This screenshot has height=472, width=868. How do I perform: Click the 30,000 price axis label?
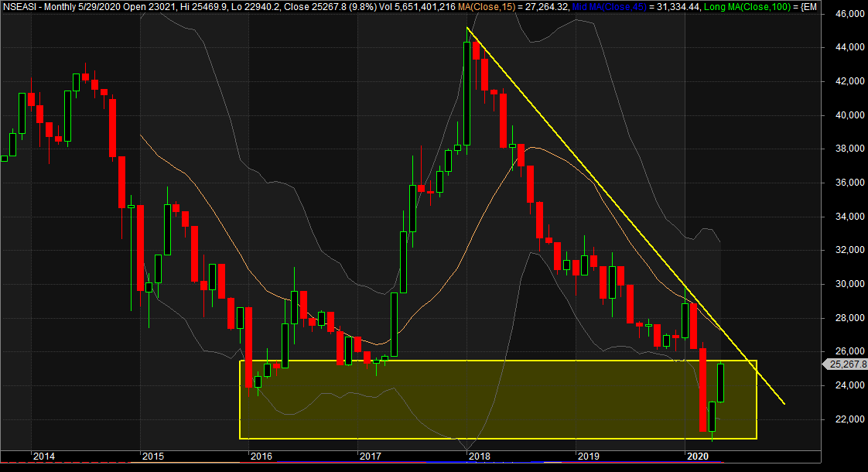pos(849,284)
